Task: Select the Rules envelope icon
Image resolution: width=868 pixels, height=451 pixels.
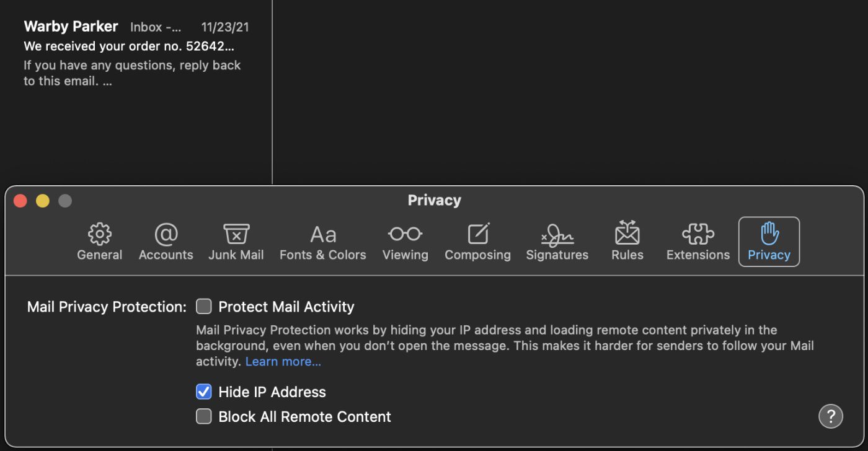Action: click(627, 234)
